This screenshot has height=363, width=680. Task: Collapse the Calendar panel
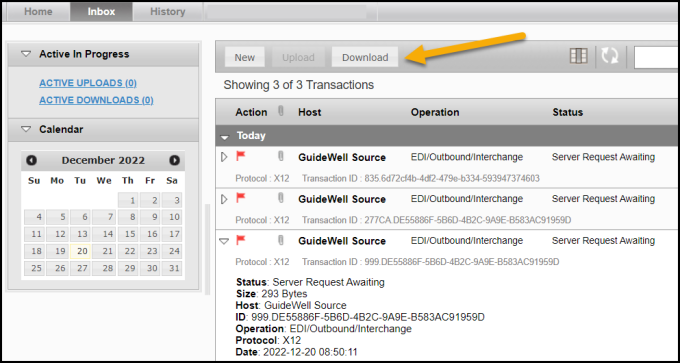(26, 129)
